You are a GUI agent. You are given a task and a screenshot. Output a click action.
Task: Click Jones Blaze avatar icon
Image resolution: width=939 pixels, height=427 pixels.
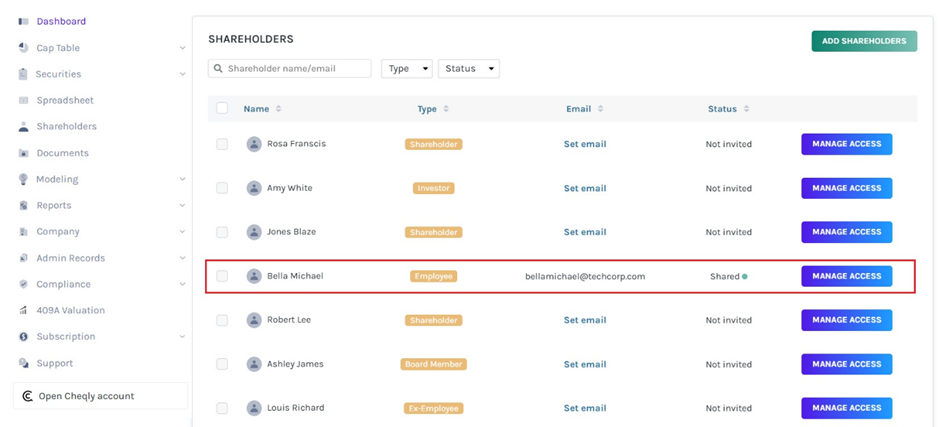click(x=254, y=232)
